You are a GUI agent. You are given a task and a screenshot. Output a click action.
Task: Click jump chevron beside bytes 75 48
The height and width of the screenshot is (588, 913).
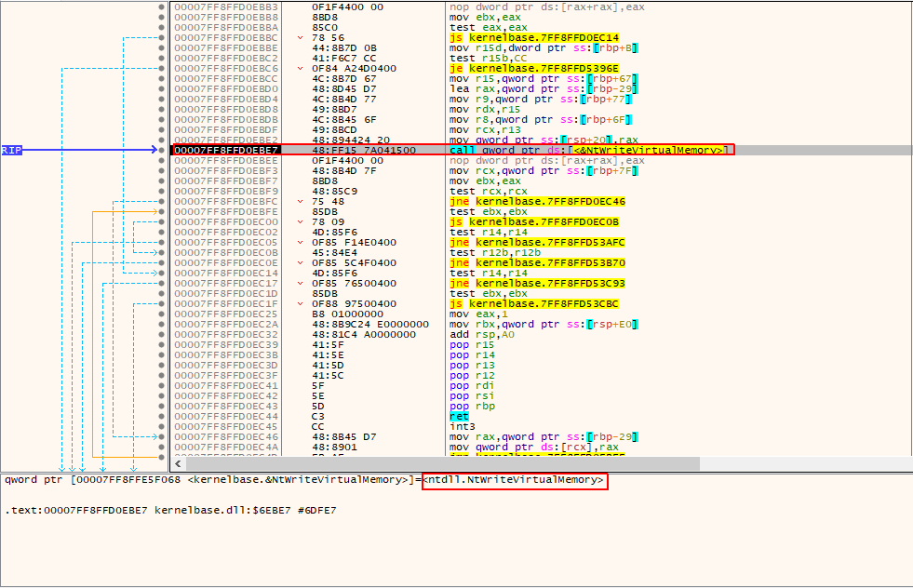coord(300,202)
